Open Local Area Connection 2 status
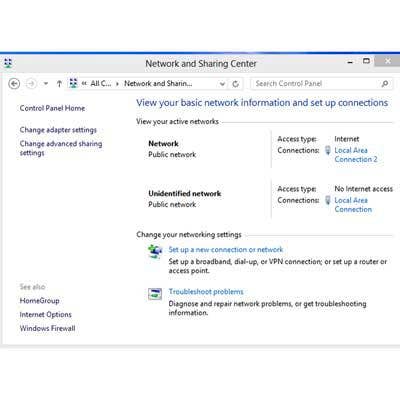 (x=356, y=155)
